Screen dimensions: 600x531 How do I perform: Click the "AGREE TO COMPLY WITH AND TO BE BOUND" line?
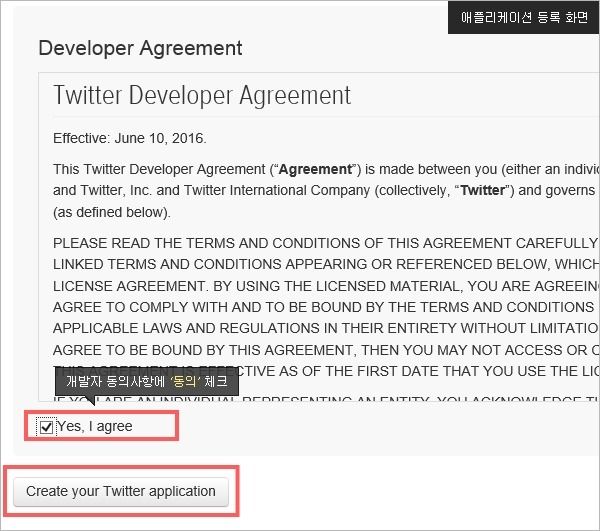pos(326,307)
